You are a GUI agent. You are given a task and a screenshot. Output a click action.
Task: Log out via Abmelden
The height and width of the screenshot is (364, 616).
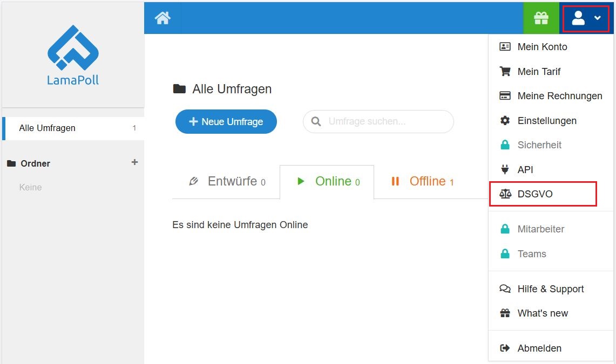pos(539,348)
